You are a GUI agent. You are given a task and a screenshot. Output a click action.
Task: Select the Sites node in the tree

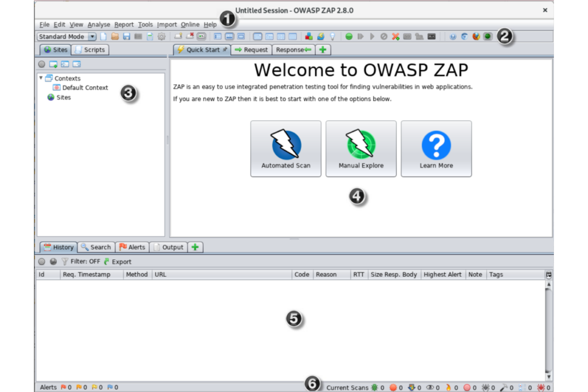tap(59, 97)
